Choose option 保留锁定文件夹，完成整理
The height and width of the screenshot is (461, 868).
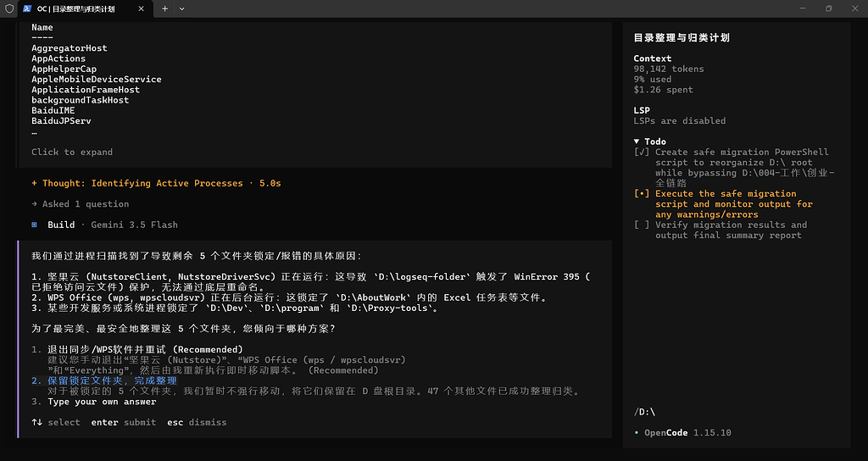[x=104, y=380]
